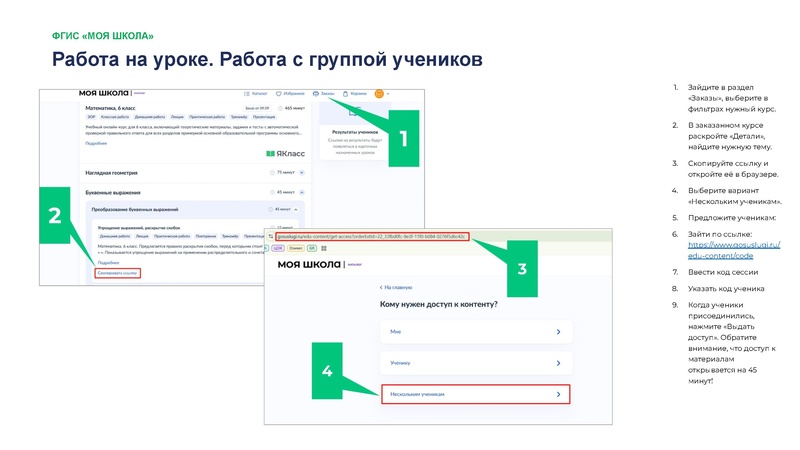Open the Каталог section in top navigation
This screenshot has height=450, width=800.
256,94
